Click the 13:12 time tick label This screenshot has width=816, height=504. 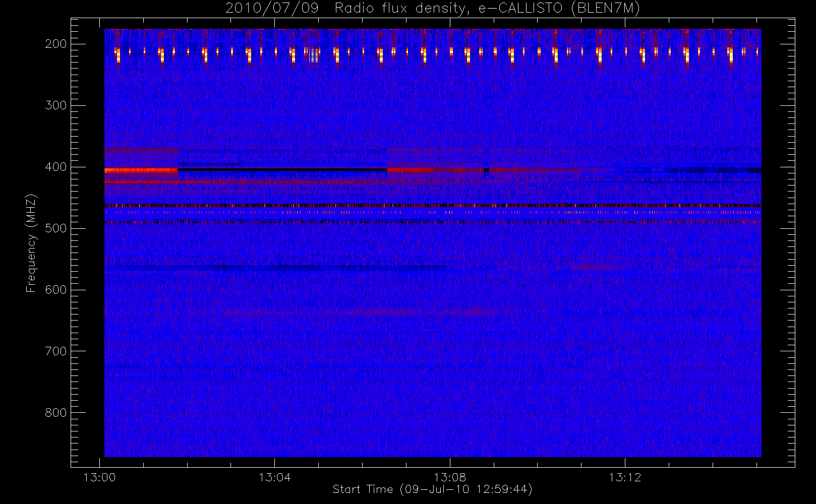pos(625,477)
